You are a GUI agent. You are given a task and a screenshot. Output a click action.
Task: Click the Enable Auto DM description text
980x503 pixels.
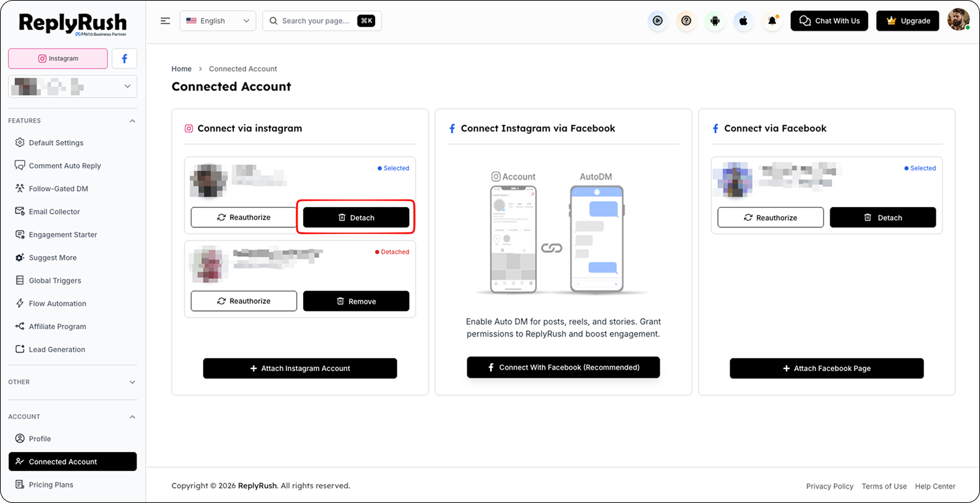(x=563, y=328)
